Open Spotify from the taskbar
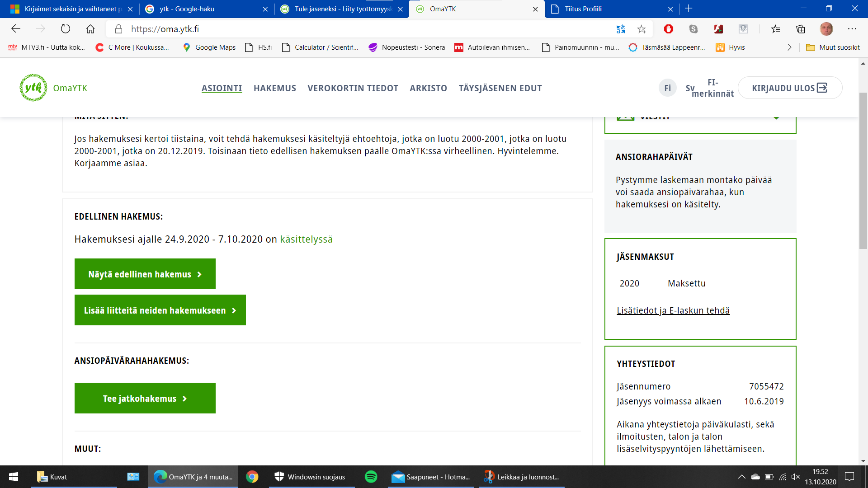This screenshot has width=868, height=488. pos(371,477)
